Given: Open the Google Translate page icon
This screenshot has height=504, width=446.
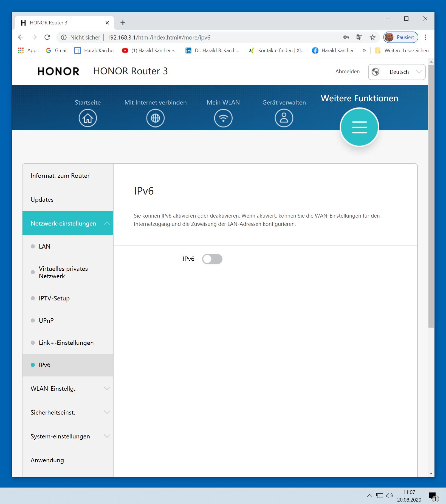Looking at the screenshot, I should coord(359,37).
